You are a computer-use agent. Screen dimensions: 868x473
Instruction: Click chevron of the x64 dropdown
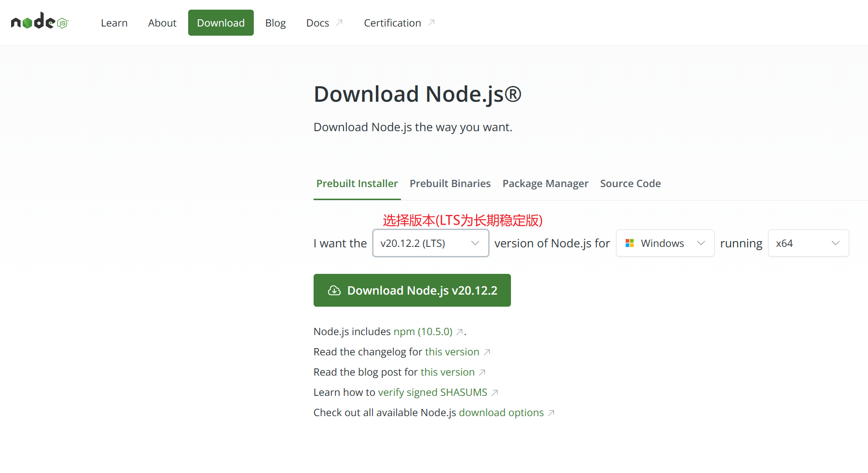click(836, 243)
